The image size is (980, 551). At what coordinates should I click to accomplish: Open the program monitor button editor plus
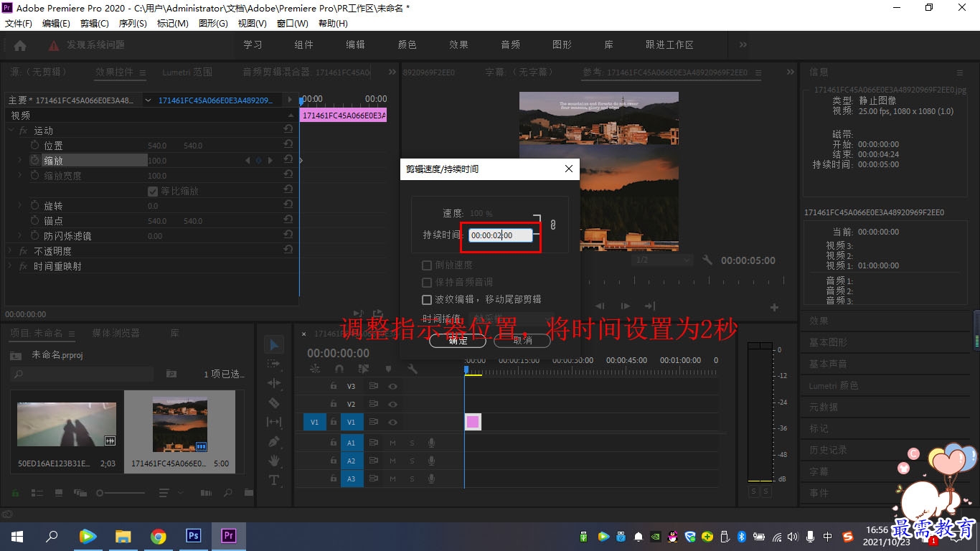point(774,307)
